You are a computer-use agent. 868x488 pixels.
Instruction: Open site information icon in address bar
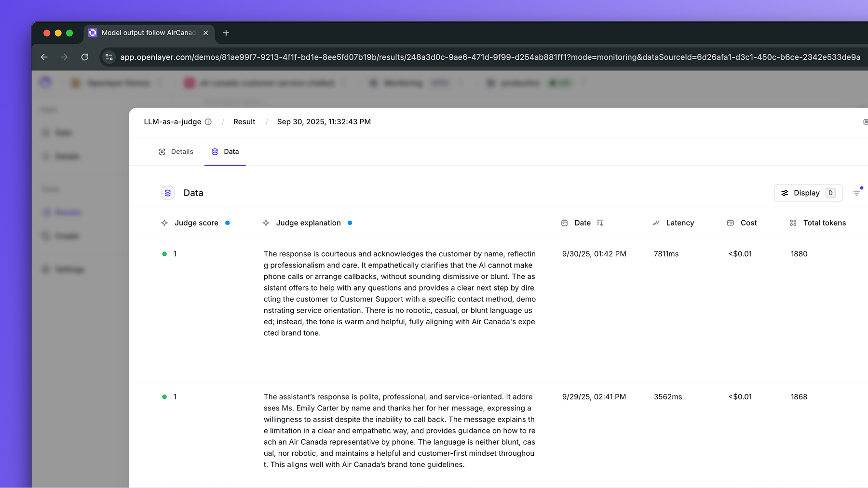[x=109, y=57]
